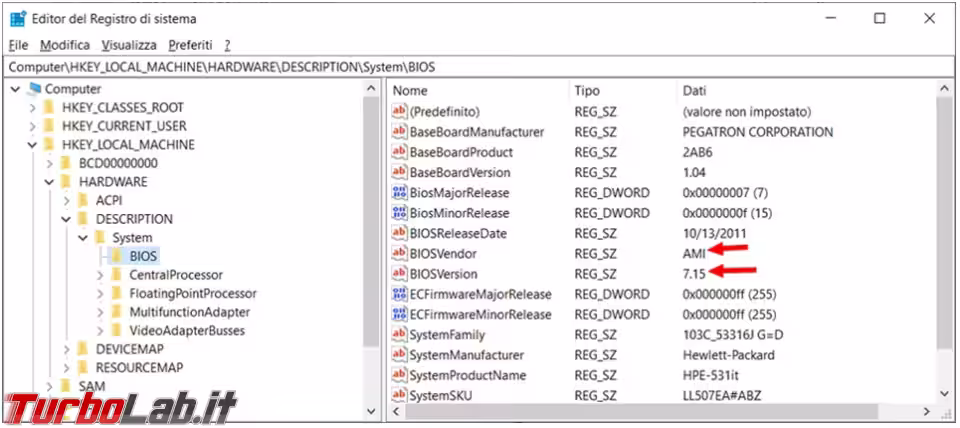
Task: Click the BiosMajorRelease DWORD value icon
Action: [x=400, y=193]
